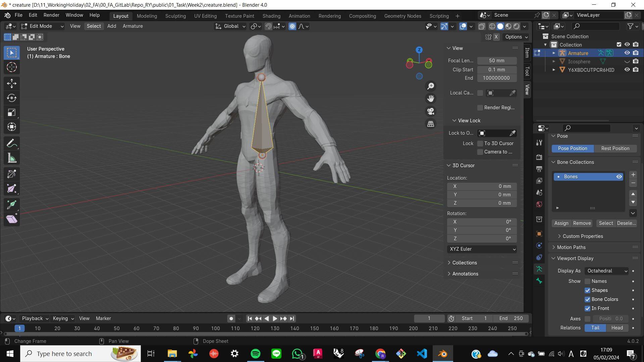
Task: Switch to the UV Editing workspace tab
Action: (205, 16)
